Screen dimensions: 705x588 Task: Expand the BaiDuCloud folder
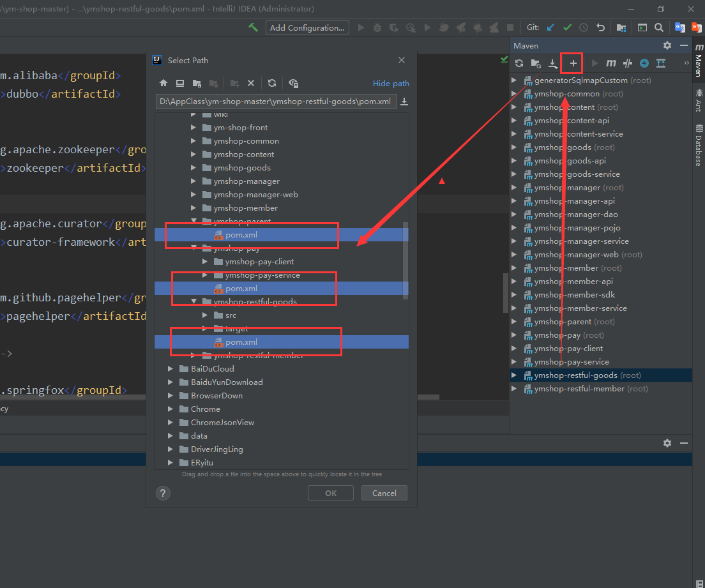pos(171,369)
